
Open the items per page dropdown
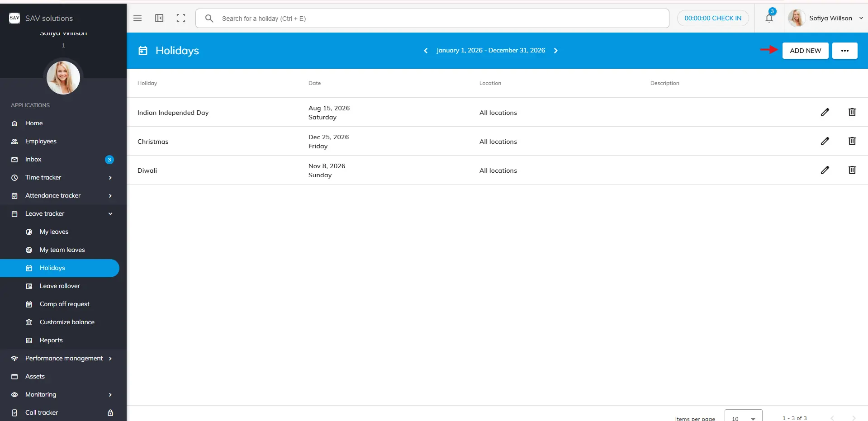pyautogui.click(x=743, y=417)
